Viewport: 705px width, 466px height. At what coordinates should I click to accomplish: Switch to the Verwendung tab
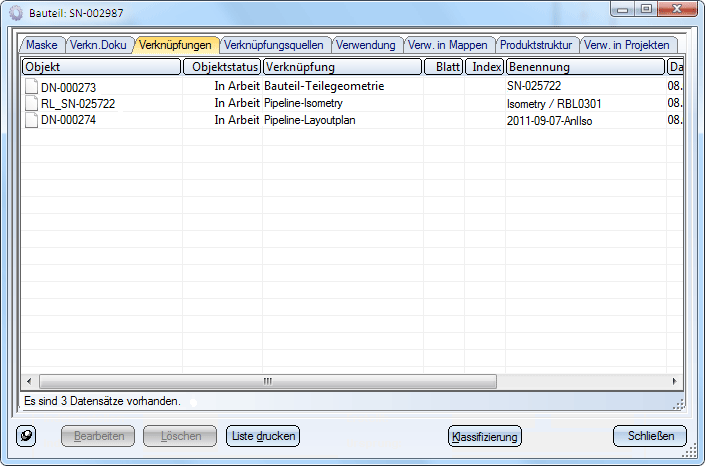[x=366, y=45]
